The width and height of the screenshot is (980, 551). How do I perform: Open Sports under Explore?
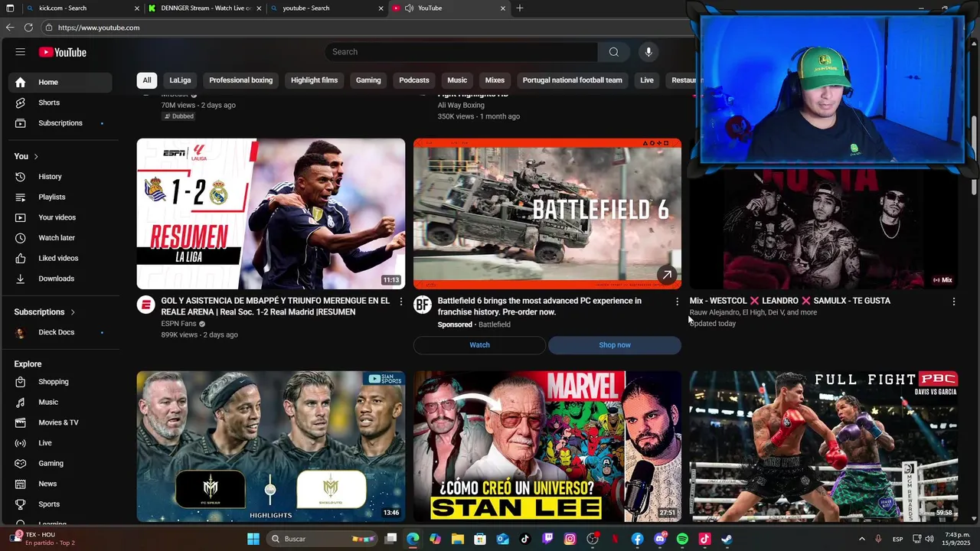[x=61, y=504]
